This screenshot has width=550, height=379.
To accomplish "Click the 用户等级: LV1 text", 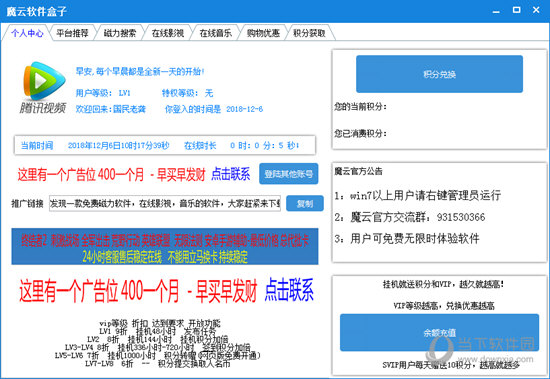I will coord(103,93).
